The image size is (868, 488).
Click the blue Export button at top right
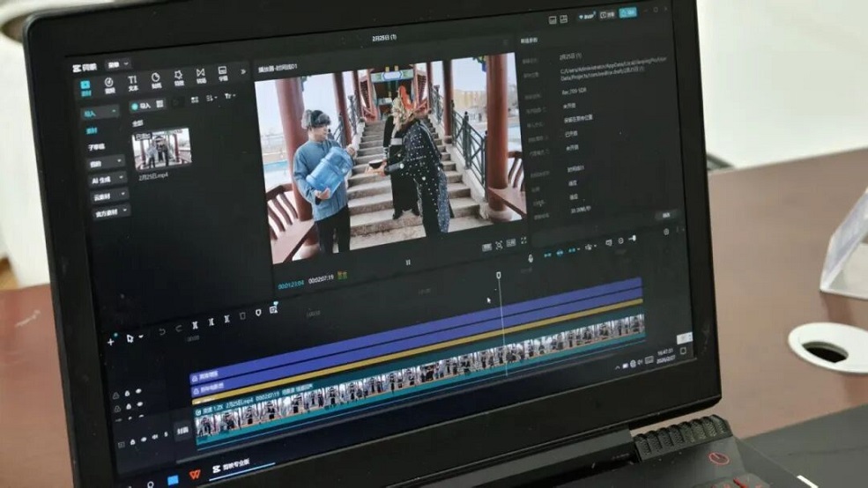[627, 14]
